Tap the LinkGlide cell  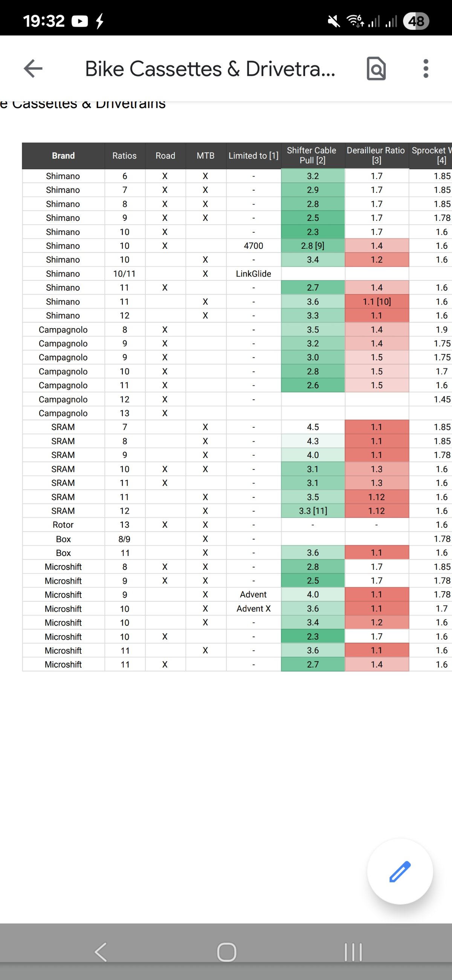click(253, 274)
